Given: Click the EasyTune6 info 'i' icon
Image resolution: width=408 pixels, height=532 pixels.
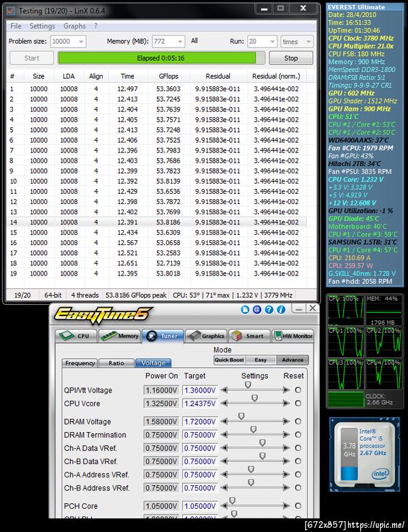Looking at the screenshot, I should pyautogui.click(x=281, y=310).
